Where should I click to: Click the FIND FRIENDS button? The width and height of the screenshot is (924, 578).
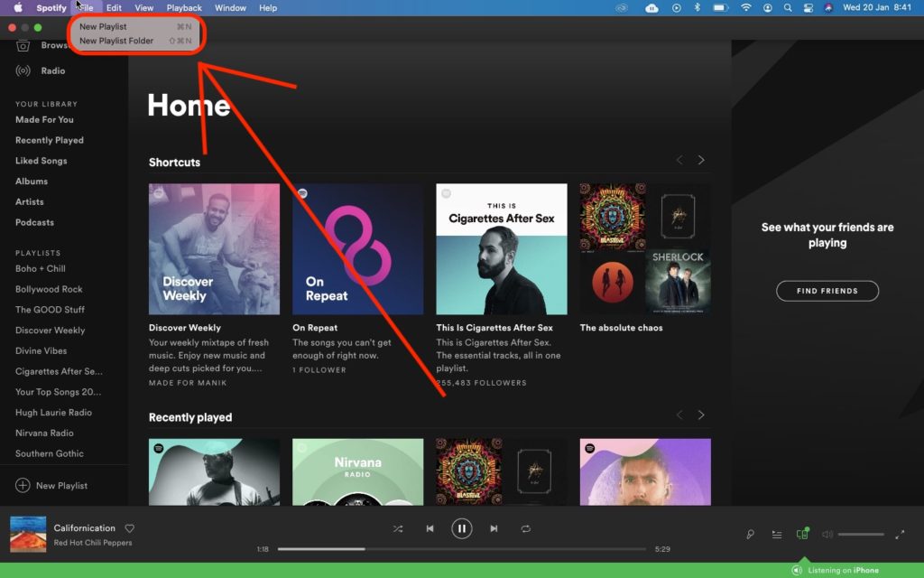tap(827, 291)
